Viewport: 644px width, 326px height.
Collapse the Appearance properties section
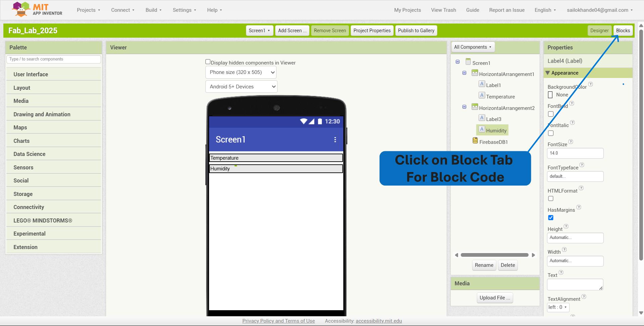[x=548, y=73]
